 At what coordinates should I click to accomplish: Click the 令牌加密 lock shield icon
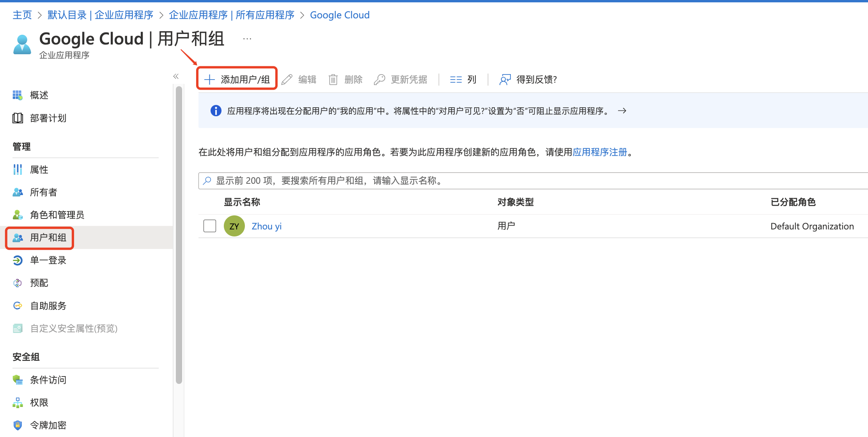18,425
